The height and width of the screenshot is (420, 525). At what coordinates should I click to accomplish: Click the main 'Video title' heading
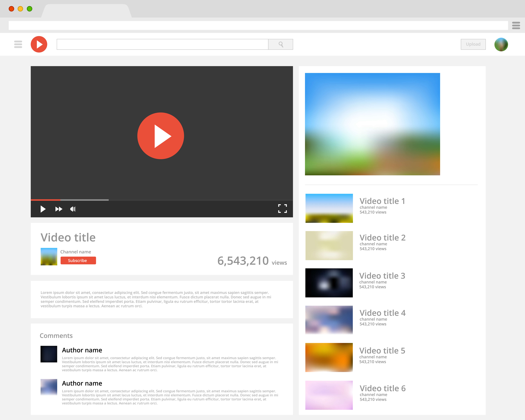pyautogui.click(x=68, y=237)
